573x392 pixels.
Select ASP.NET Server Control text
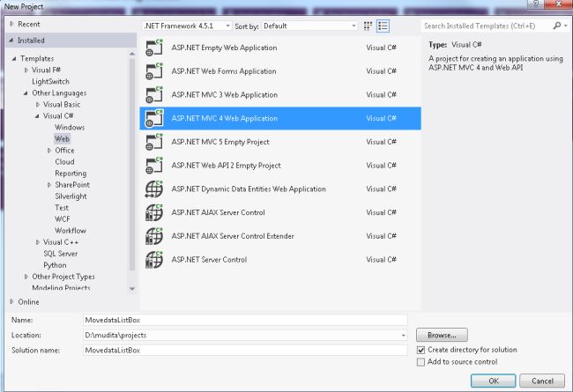(x=209, y=260)
